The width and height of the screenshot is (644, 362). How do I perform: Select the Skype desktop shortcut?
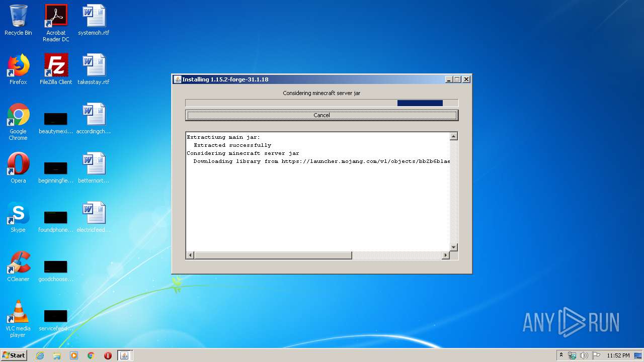click(18, 217)
